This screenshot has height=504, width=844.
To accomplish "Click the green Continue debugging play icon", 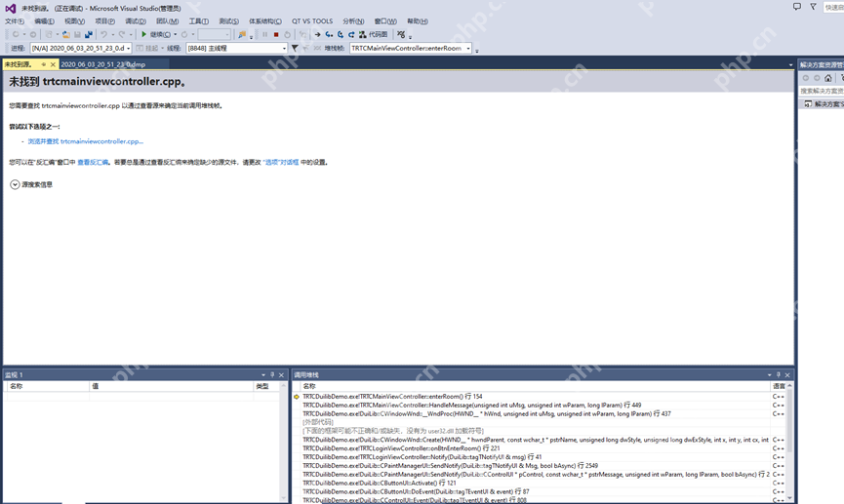I will pos(144,34).
